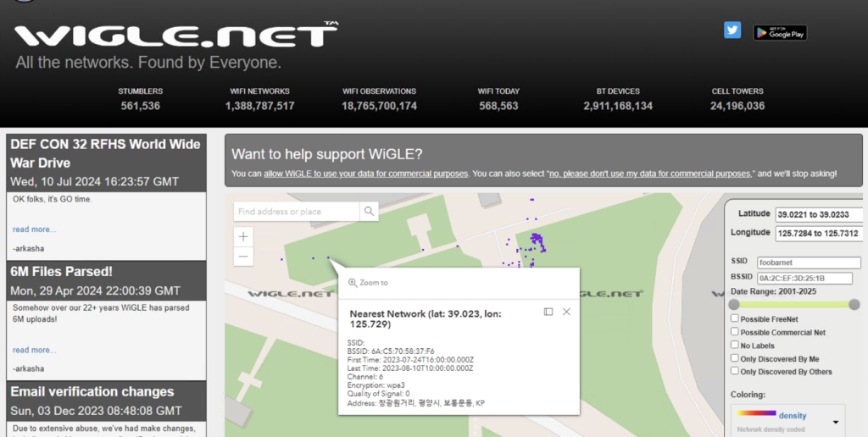Open read more under 6M Files Parsed
The width and height of the screenshot is (868, 437).
coord(34,350)
